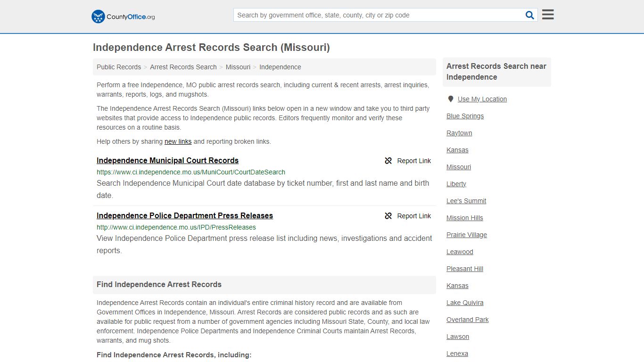Select Kansas link above Missouri in sidebar

click(x=457, y=150)
